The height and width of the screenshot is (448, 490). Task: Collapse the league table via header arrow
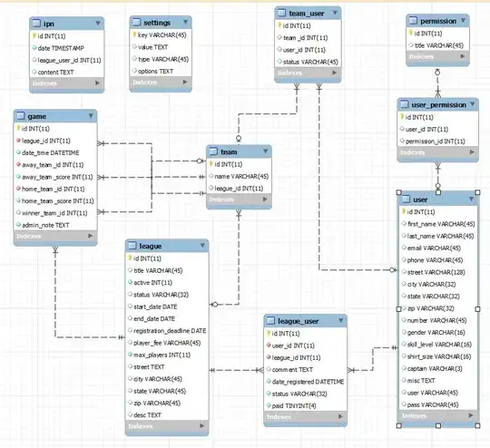202,246
